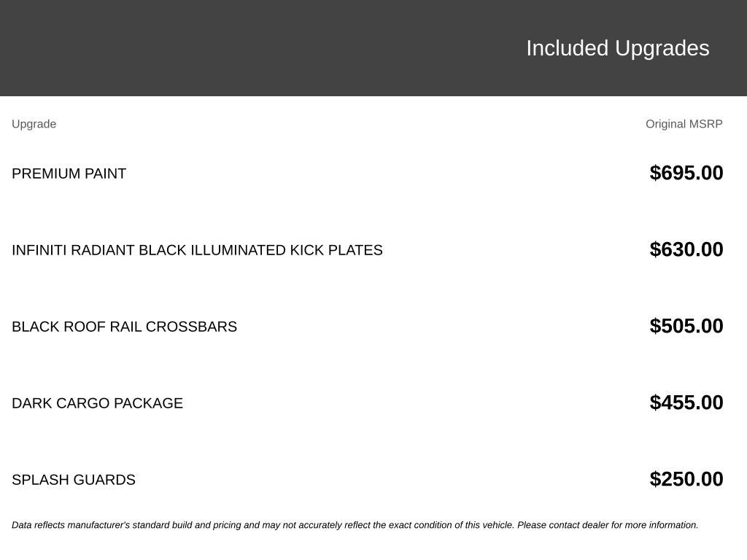Image resolution: width=747 pixels, height=560 pixels.
Task: Select the SPLASH GUARDS entry
Action: pyautogui.click(x=74, y=480)
